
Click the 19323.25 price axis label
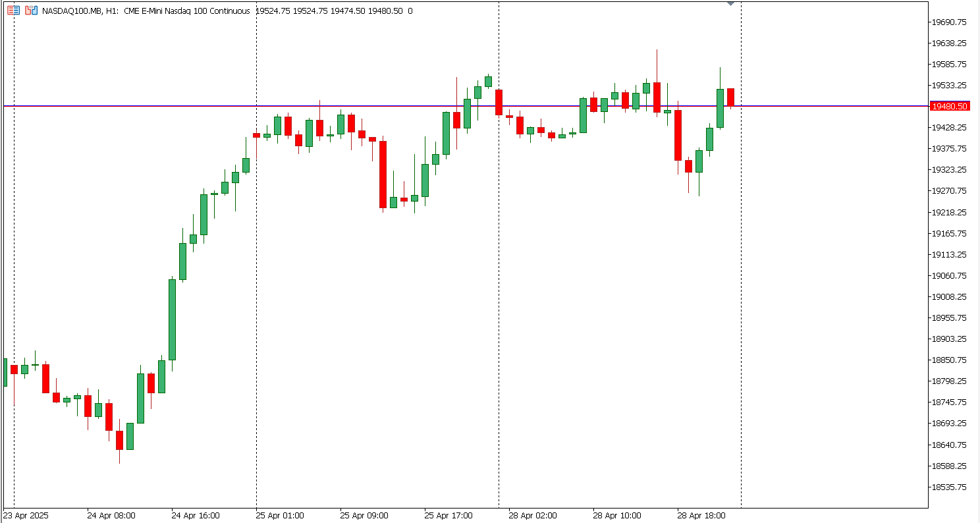(x=949, y=169)
